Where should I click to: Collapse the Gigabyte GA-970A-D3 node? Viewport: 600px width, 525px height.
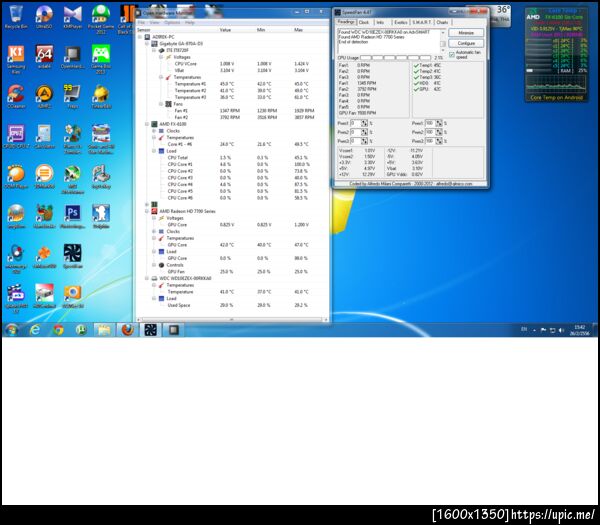147,44
